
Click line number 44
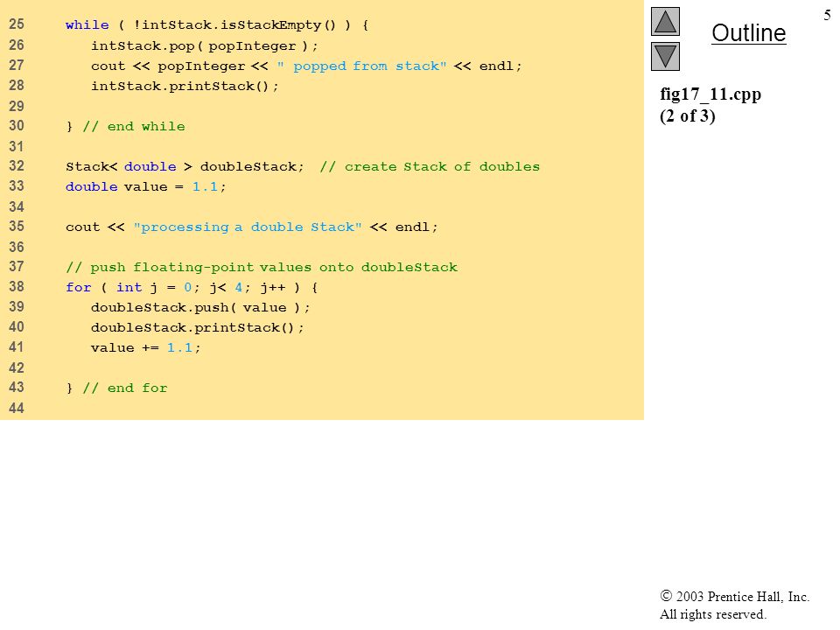point(17,409)
